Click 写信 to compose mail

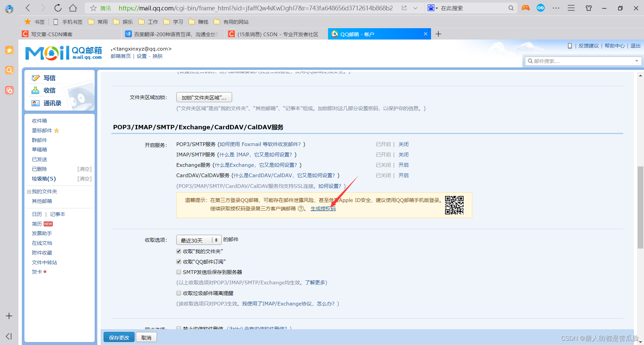(49, 78)
